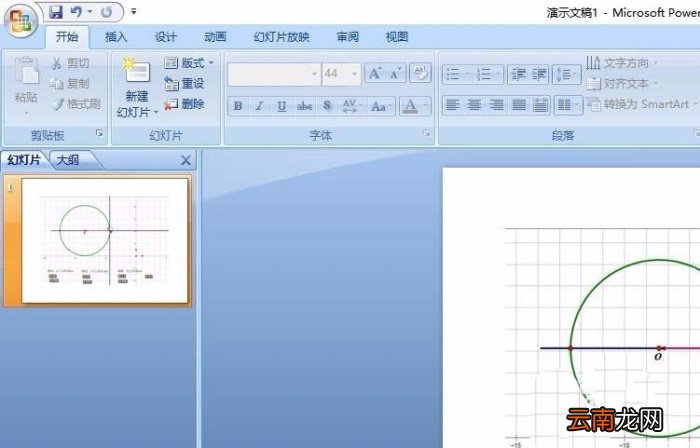Open the 版式 layout dropdown
700x448 pixels.
[x=189, y=63]
